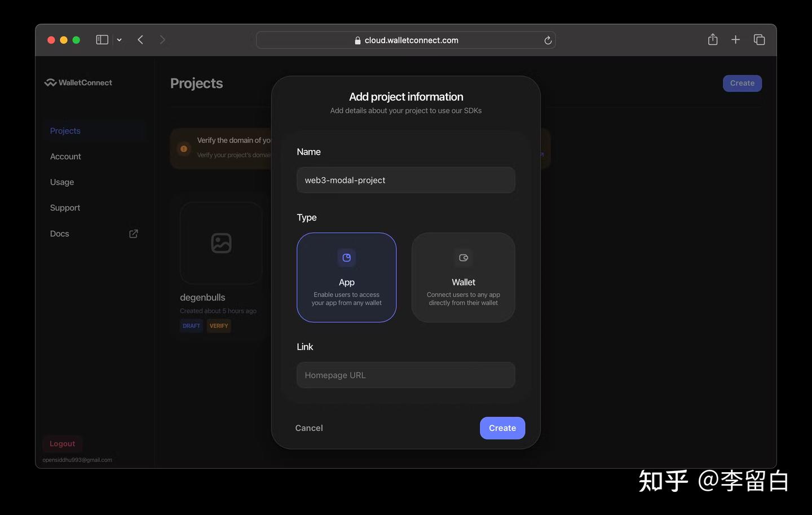Open the Docs sidebar item
Viewport: 812px width, 515px height.
(59, 234)
